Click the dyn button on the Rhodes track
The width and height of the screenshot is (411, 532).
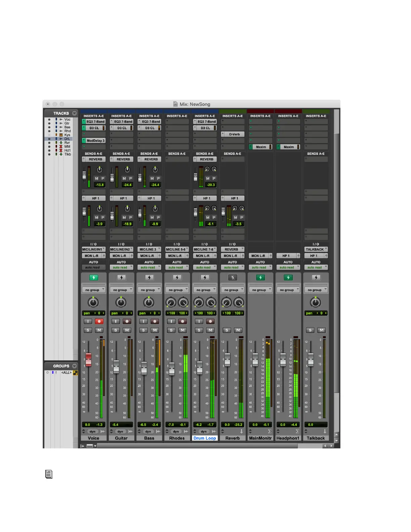176,432
